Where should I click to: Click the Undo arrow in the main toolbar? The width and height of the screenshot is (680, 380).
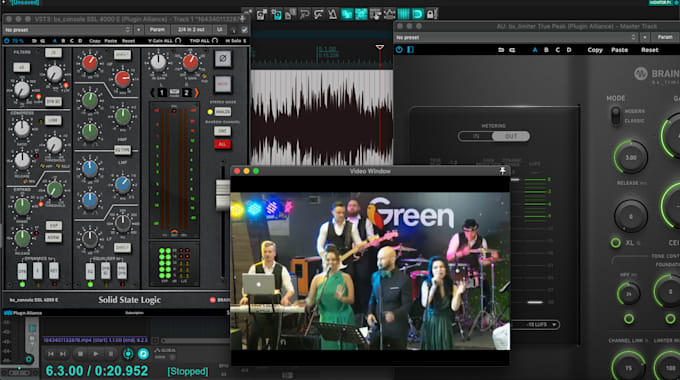[304, 14]
